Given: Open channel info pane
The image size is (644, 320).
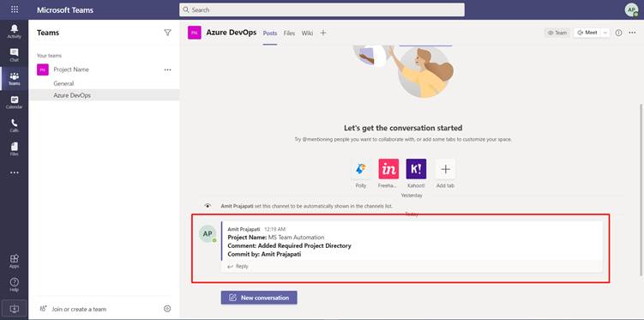Looking at the screenshot, I should pos(618,33).
